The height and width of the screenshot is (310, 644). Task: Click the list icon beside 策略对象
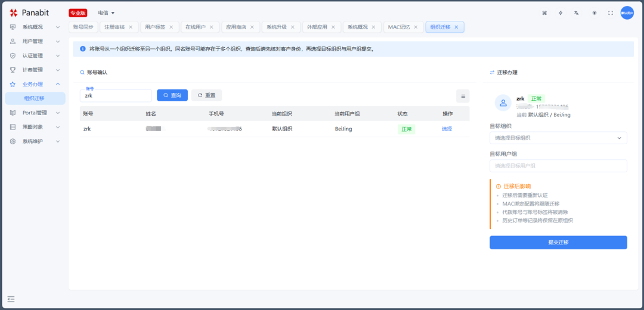tap(13, 127)
